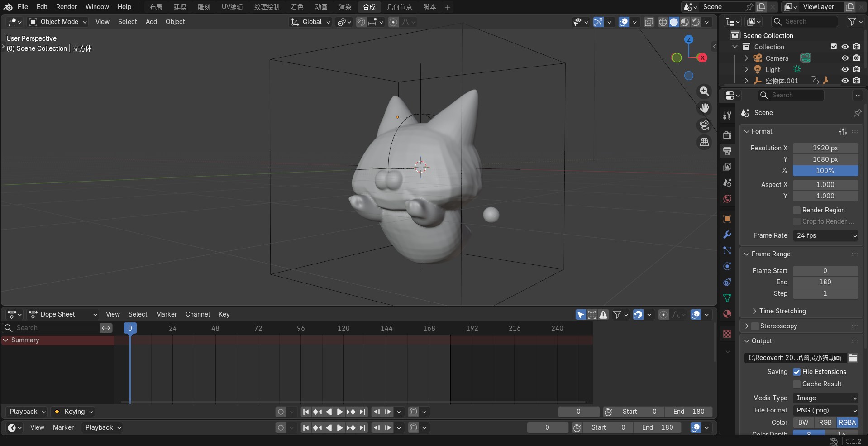
Task: Open the Object Data properties tab
Action: [x=727, y=298]
